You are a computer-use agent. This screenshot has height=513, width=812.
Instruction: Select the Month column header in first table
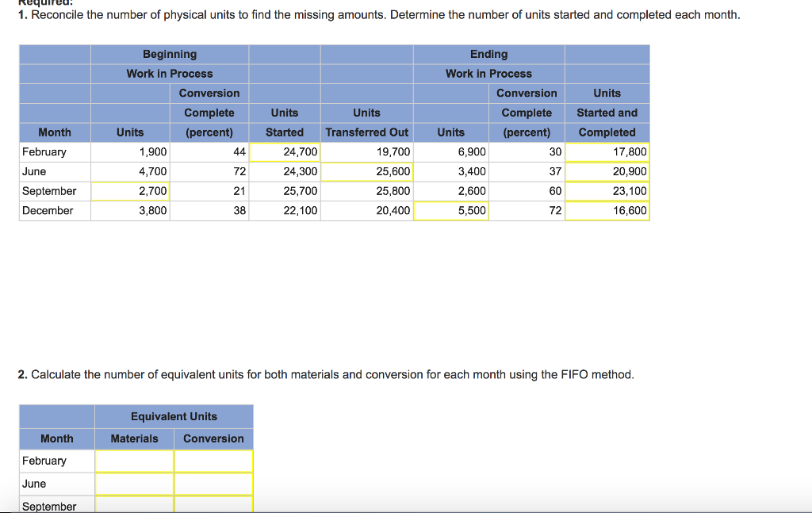(54, 132)
